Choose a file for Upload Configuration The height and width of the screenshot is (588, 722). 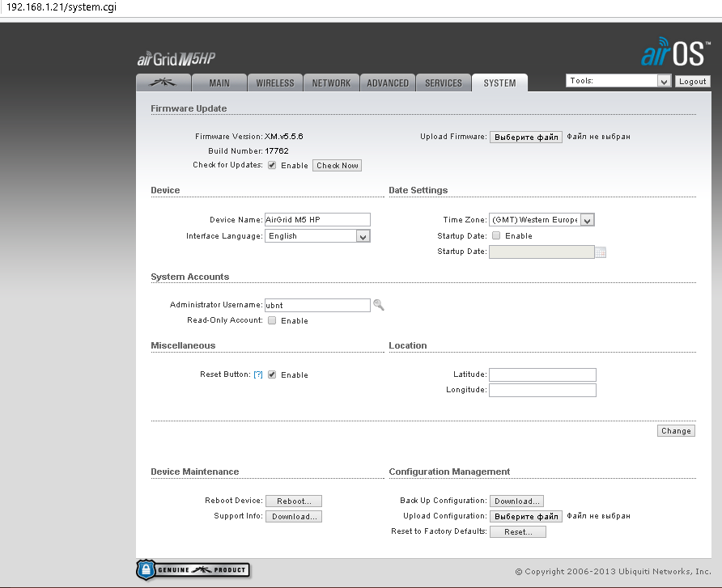[x=526, y=517]
